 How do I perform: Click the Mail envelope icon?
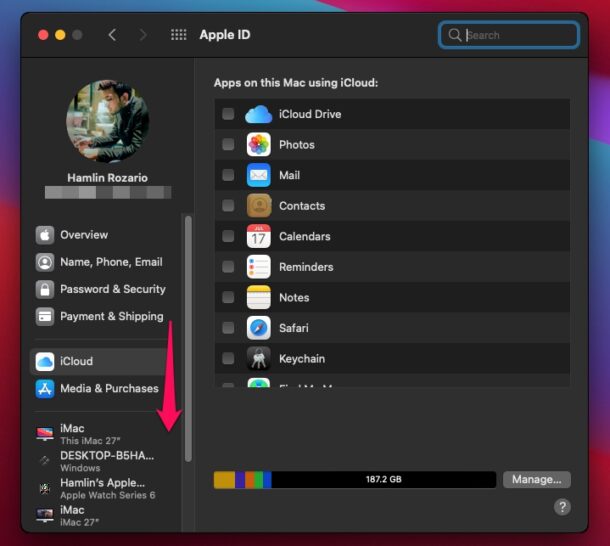click(258, 175)
